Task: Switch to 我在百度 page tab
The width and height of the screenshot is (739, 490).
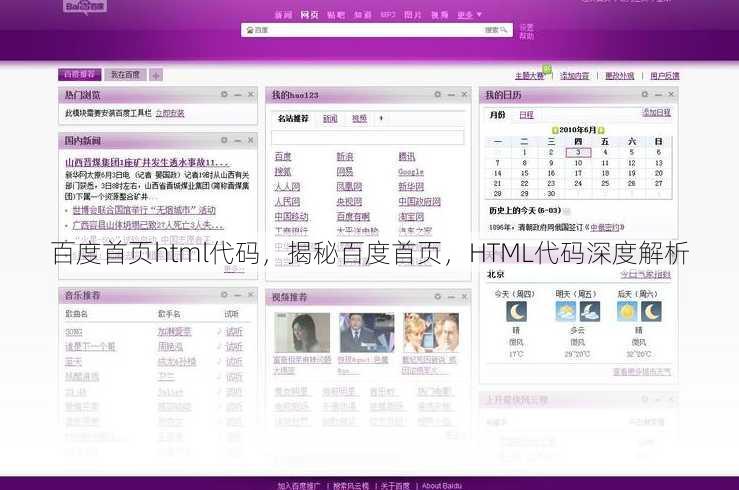Action: [125, 74]
